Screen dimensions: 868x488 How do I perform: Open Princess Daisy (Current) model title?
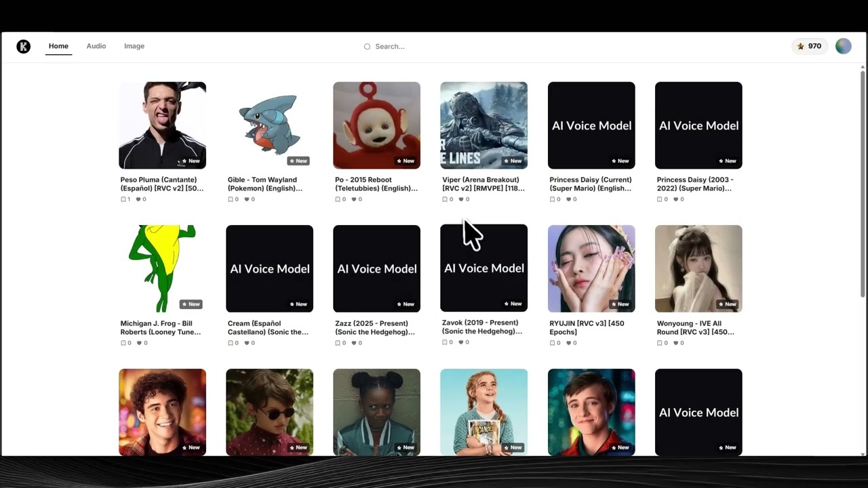coord(591,184)
